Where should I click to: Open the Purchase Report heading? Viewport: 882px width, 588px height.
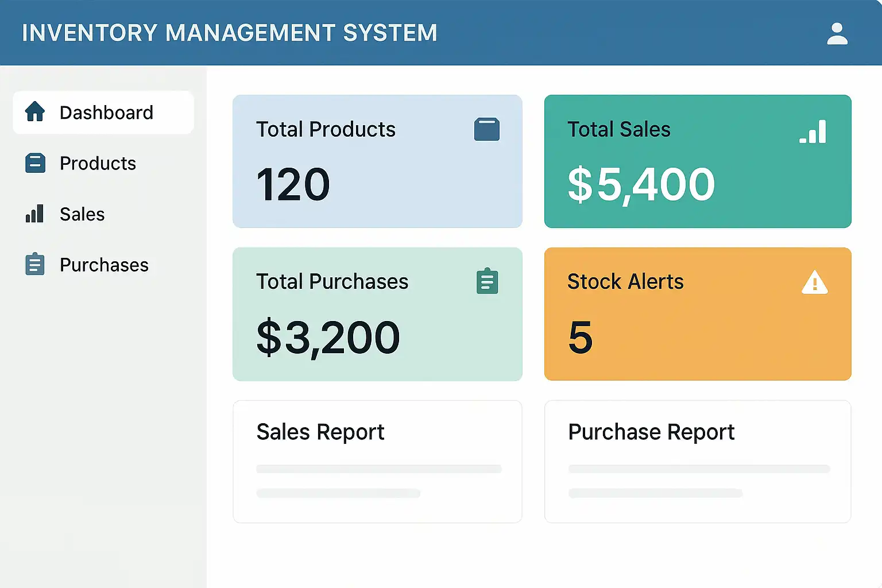tap(651, 432)
